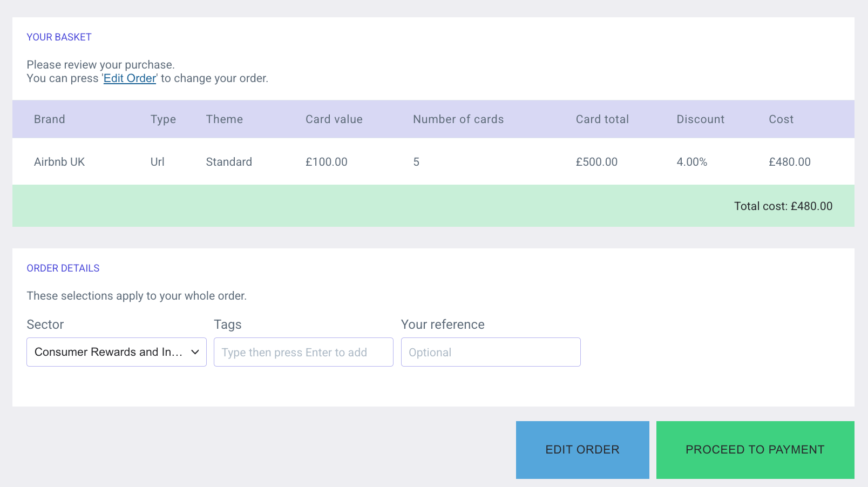Click the Brand column header
The width and height of the screenshot is (868, 487).
coord(49,119)
